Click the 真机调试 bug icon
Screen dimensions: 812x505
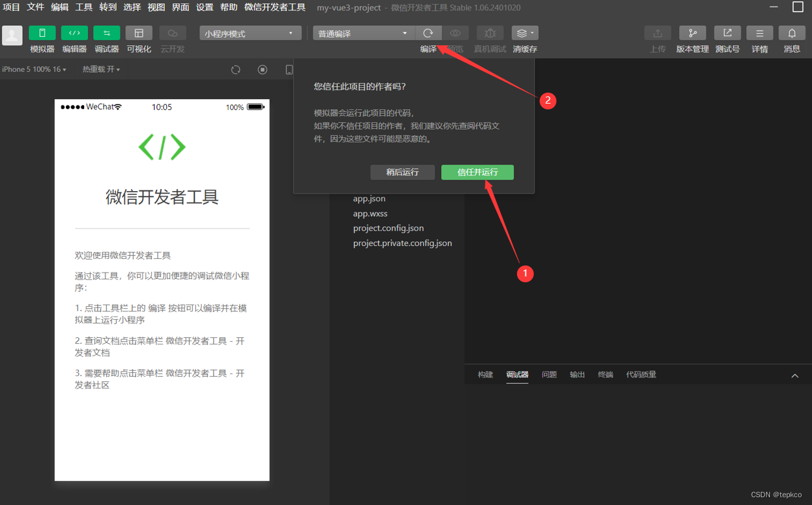point(490,33)
